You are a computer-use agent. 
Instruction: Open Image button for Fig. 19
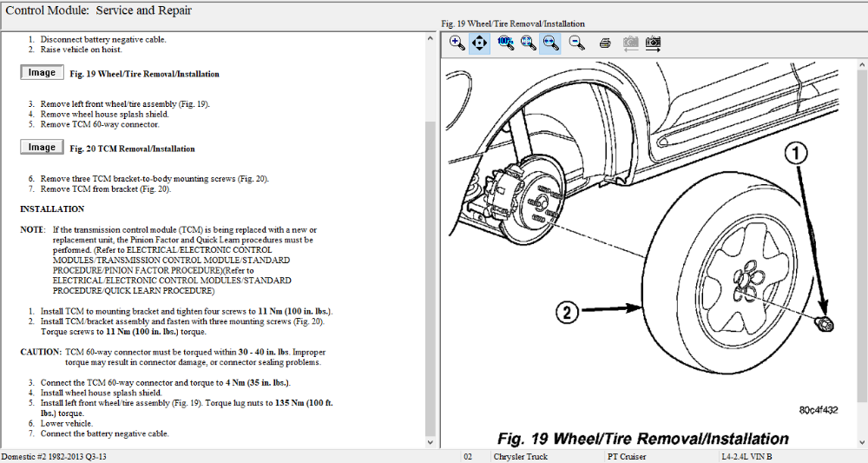click(x=42, y=73)
